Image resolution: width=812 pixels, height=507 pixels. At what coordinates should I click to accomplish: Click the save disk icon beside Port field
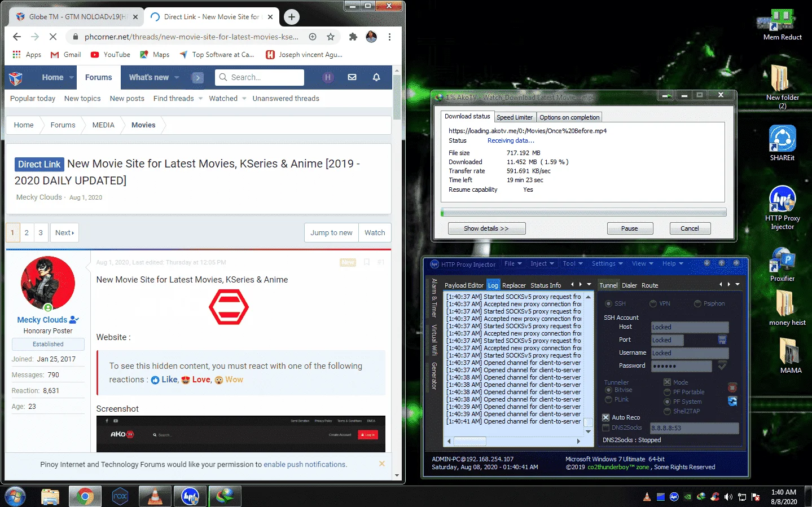722,340
